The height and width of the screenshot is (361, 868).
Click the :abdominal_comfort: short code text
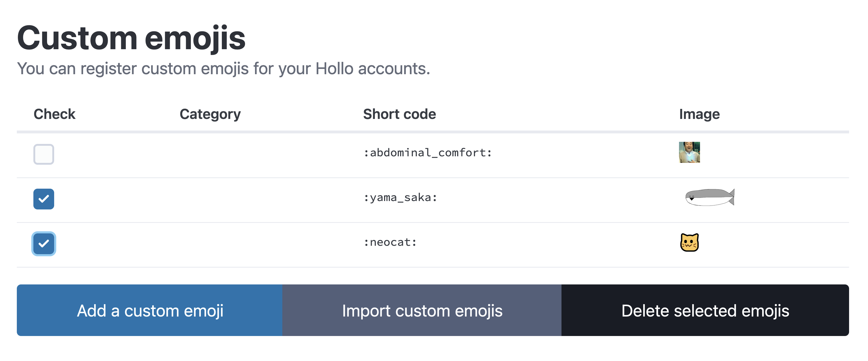coord(428,153)
